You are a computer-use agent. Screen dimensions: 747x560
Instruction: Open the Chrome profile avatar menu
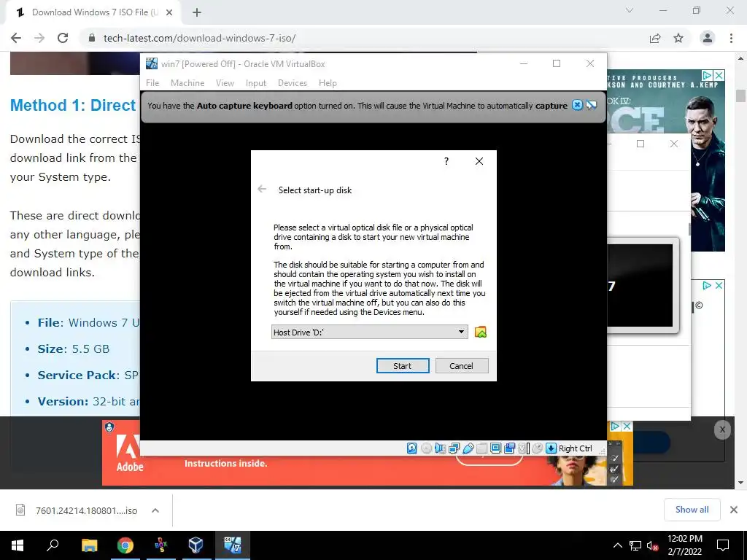[x=708, y=38]
